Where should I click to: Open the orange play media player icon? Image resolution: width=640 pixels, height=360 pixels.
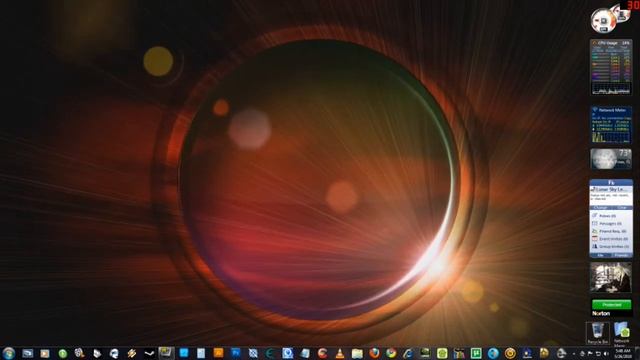click(44, 353)
